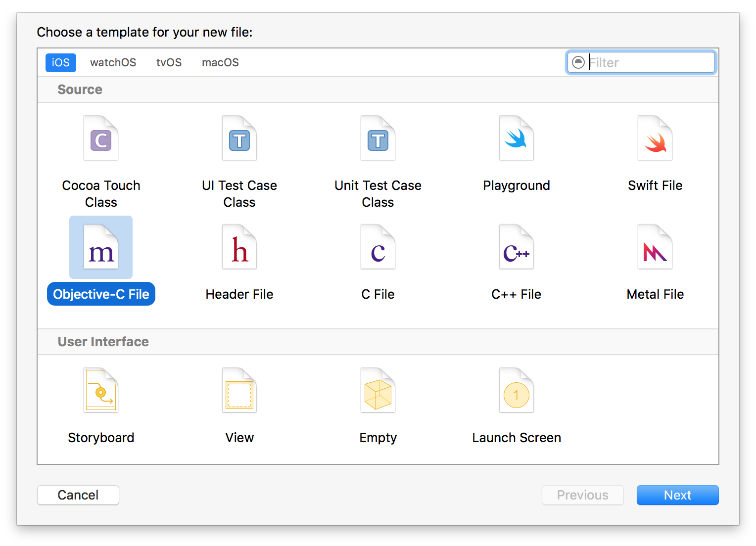Switch to the tvOS tab
The image size is (756, 546).
[x=169, y=63]
